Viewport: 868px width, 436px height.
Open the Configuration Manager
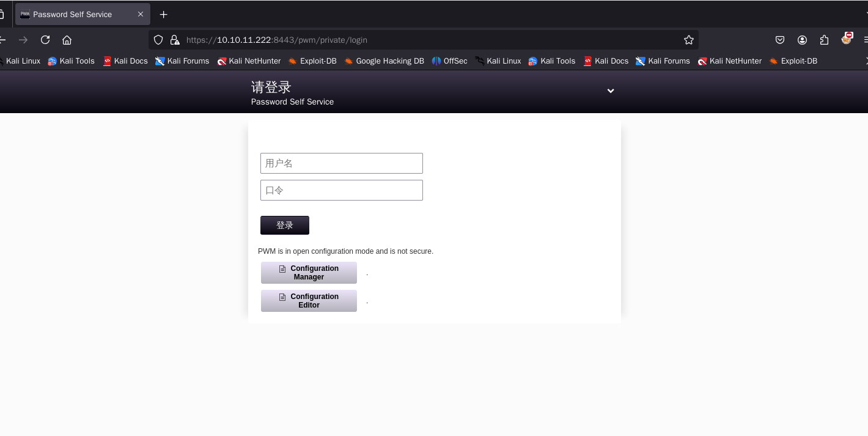(x=309, y=273)
